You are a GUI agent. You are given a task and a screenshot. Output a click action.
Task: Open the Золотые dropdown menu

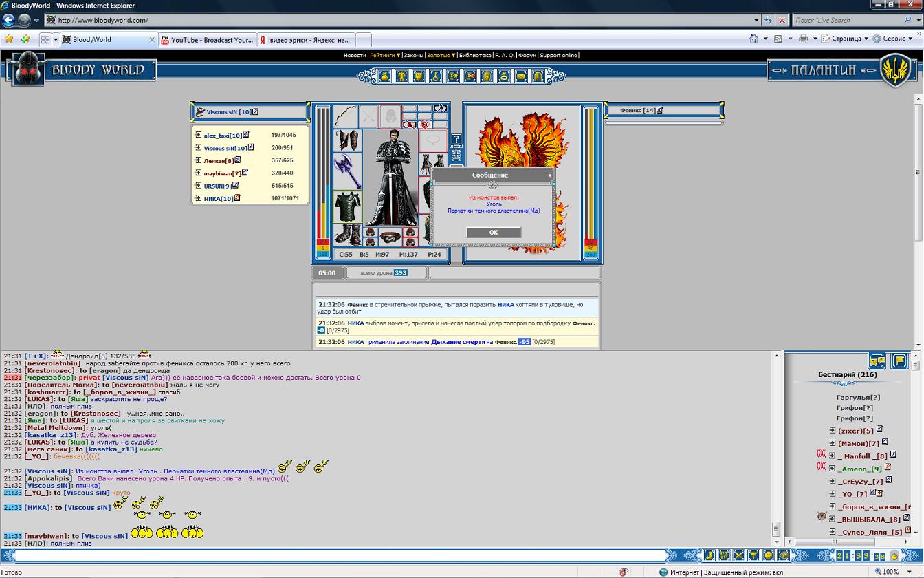(441, 55)
